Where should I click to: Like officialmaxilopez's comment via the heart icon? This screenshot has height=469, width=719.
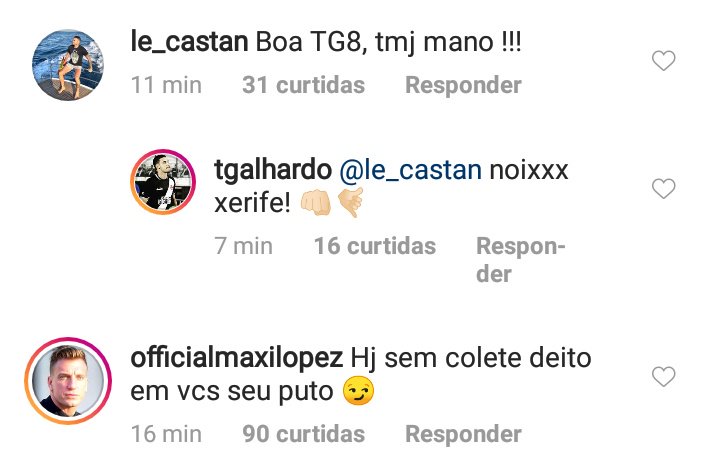(x=664, y=376)
